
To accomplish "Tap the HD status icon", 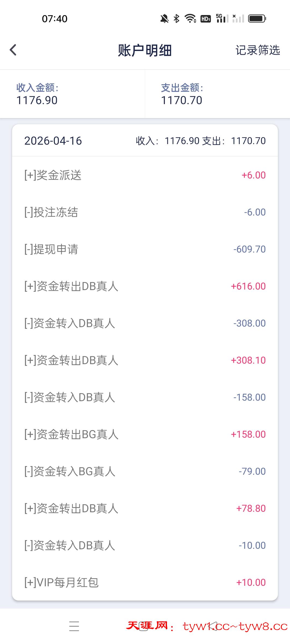I will pos(206,19).
